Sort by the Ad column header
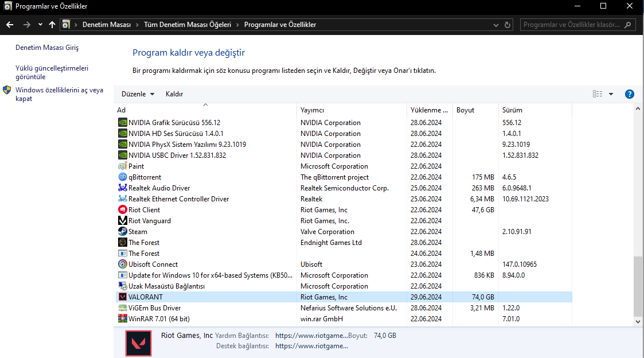Image resolution: width=644 pixels, height=358 pixels. [x=205, y=110]
